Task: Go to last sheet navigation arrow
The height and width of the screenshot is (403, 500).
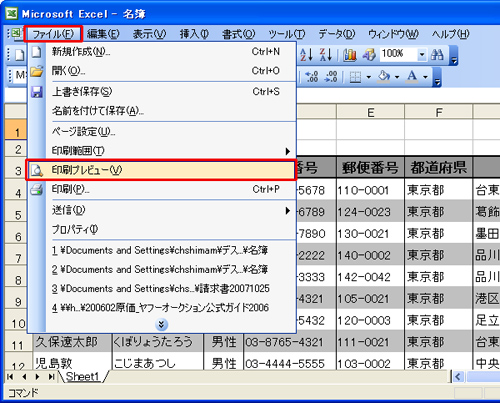Action: [51, 377]
